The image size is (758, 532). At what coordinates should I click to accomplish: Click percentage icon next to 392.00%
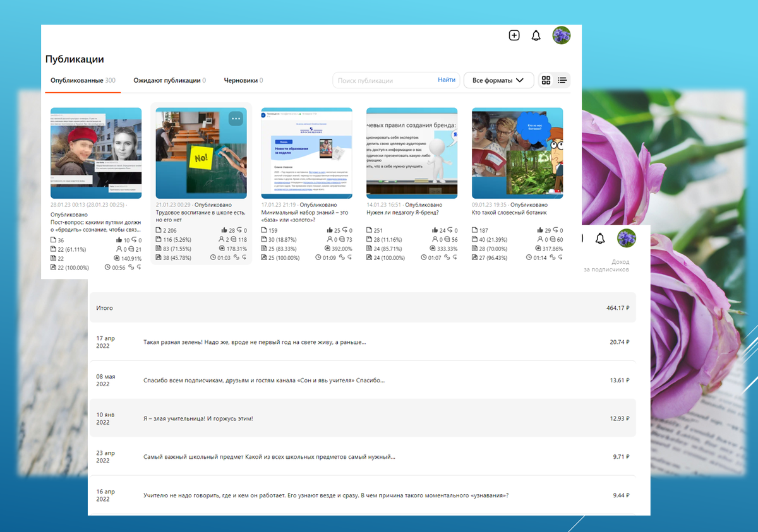327,249
